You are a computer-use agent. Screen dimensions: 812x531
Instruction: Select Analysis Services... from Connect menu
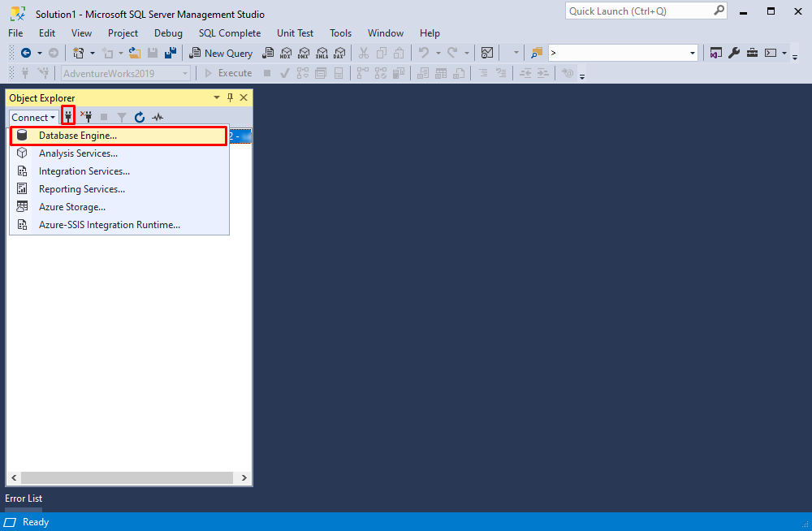click(x=119, y=153)
